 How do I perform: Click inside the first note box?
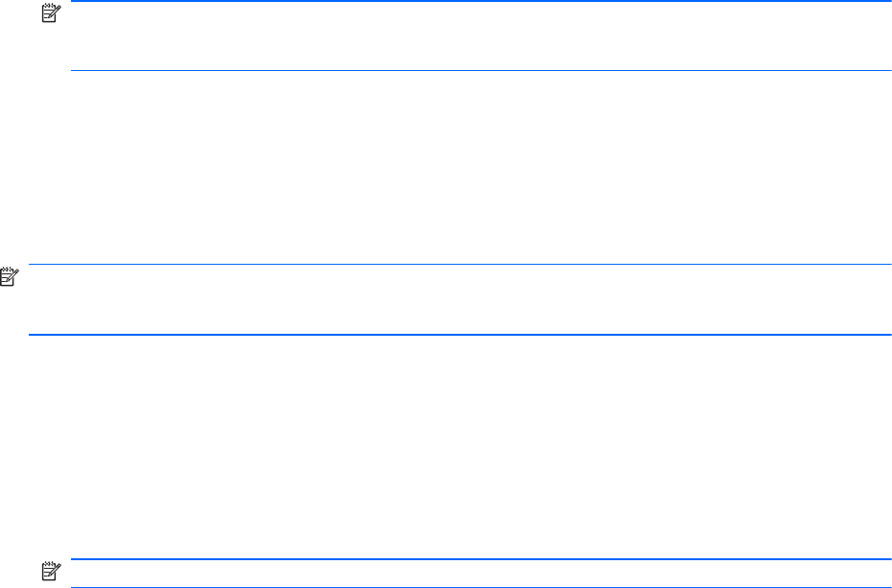(480, 36)
